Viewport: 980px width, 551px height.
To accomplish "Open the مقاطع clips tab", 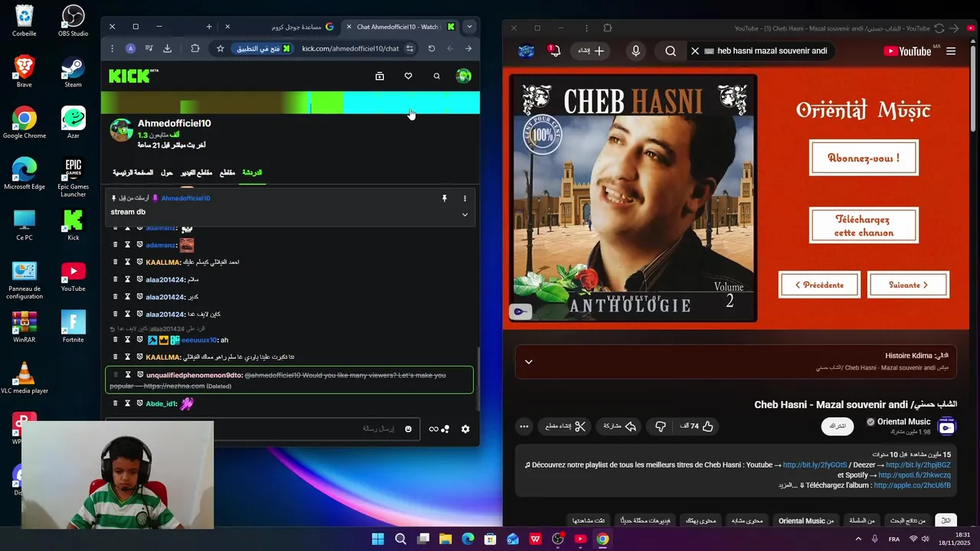I will pos(227,173).
